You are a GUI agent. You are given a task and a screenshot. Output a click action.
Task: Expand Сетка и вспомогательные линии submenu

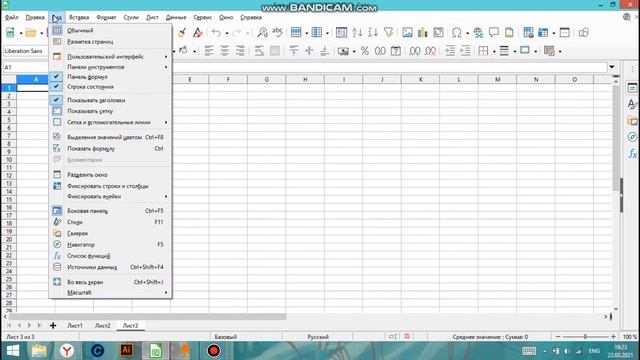click(x=110, y=122)
